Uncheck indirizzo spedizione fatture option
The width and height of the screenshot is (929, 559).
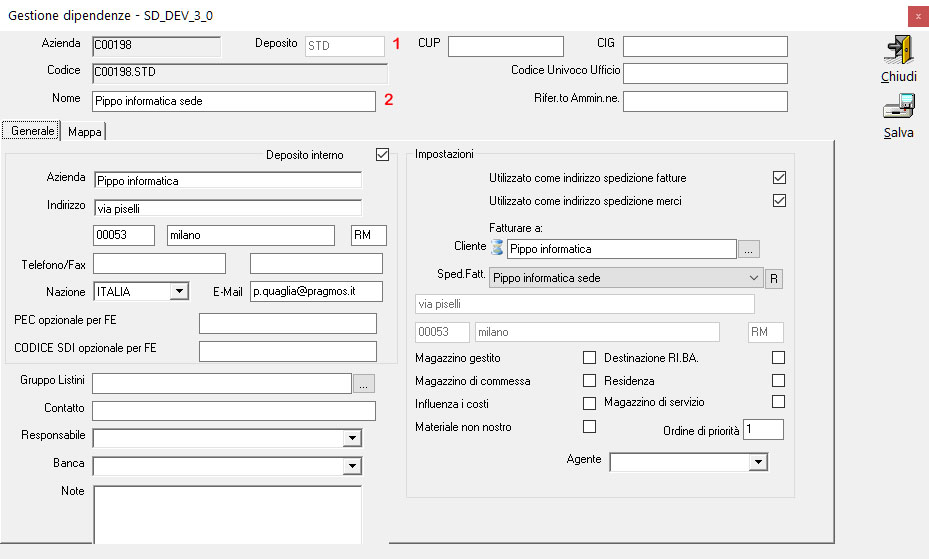point(779,178)
